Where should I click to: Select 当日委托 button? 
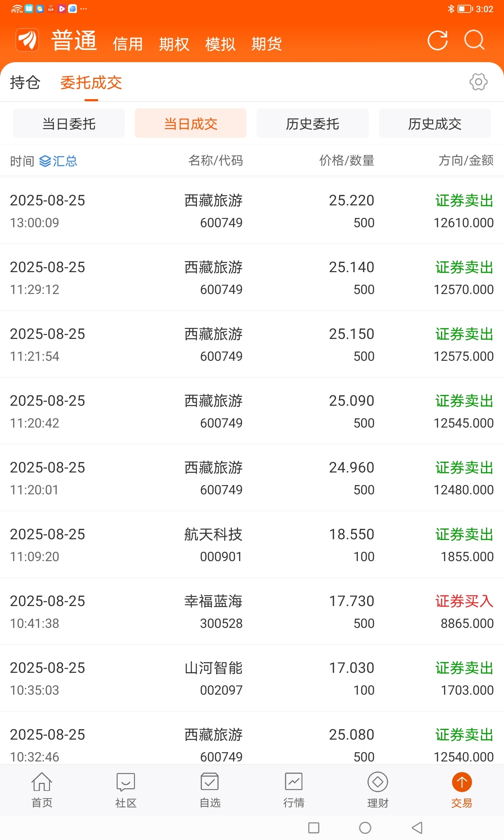(69, 123)
